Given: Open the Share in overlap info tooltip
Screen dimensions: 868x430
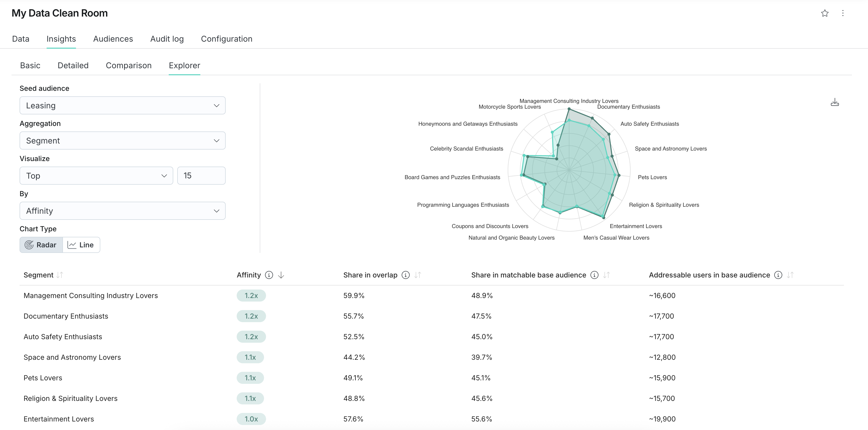Looking at the screenshot, I should 405,275.
